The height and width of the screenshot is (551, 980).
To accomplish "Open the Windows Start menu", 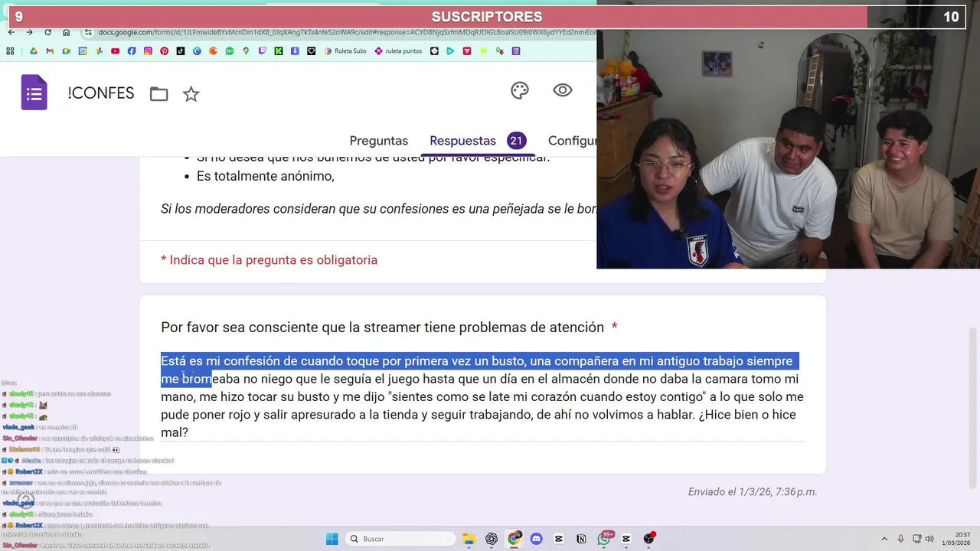I will 332,539.
